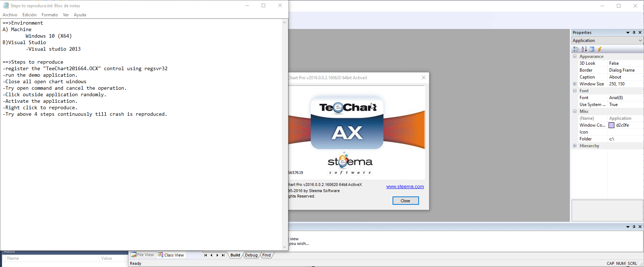Click the Window Color swatch d2c0fe
This screenshot has height=267, width=644.
click(611, 125)
